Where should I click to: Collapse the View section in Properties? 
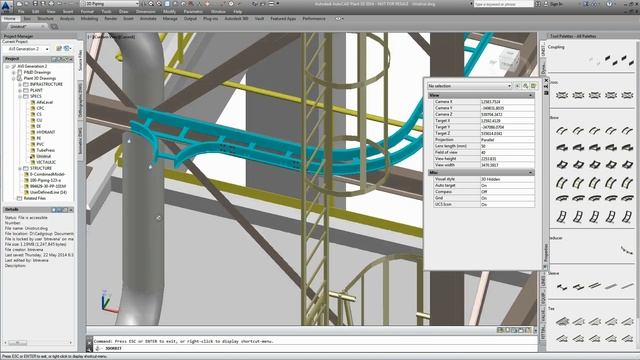(531, 95)
